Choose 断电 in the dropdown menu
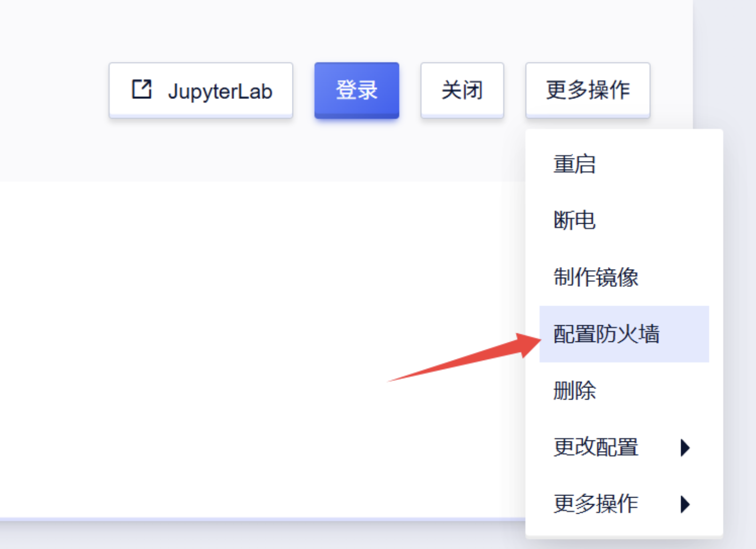 [574, 220]
